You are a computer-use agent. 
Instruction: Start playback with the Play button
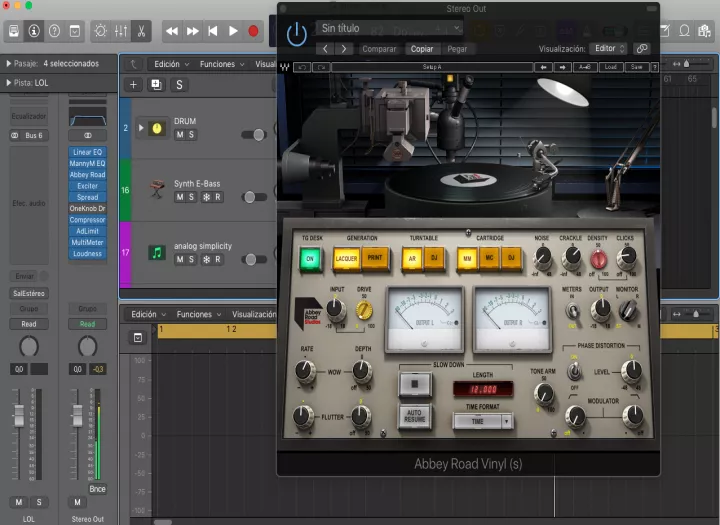pos(233,31)
